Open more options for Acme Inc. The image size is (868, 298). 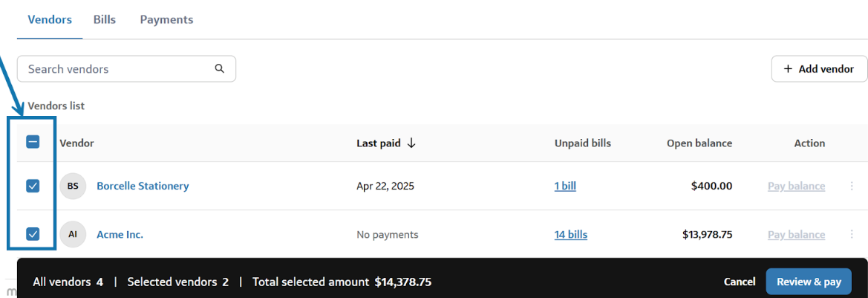point(852,234)
